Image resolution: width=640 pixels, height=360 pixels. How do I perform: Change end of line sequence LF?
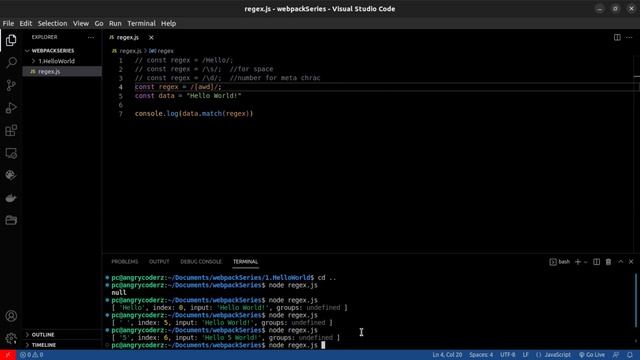[526, 355]
